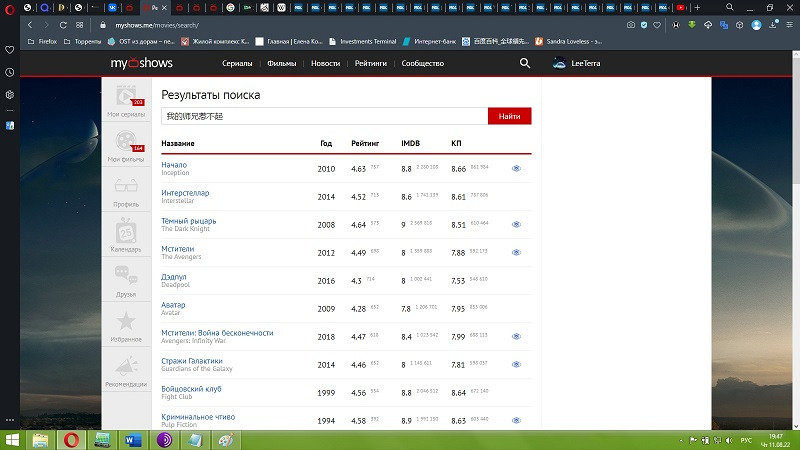Screen dimensions: 800x450
Task: Open Мои сериалы in the sidebar
Action: click(126, 101)
